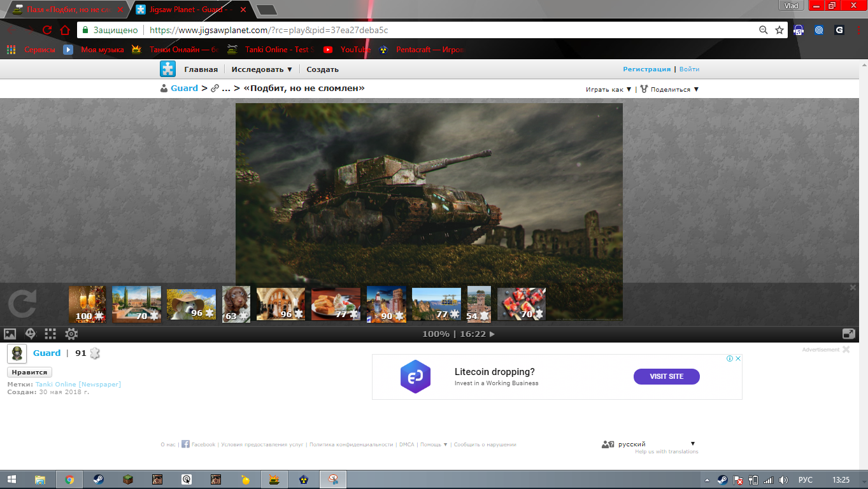
Task: Select the Jigsaw Planet - Guard tab
Action: tap(190, 10)
